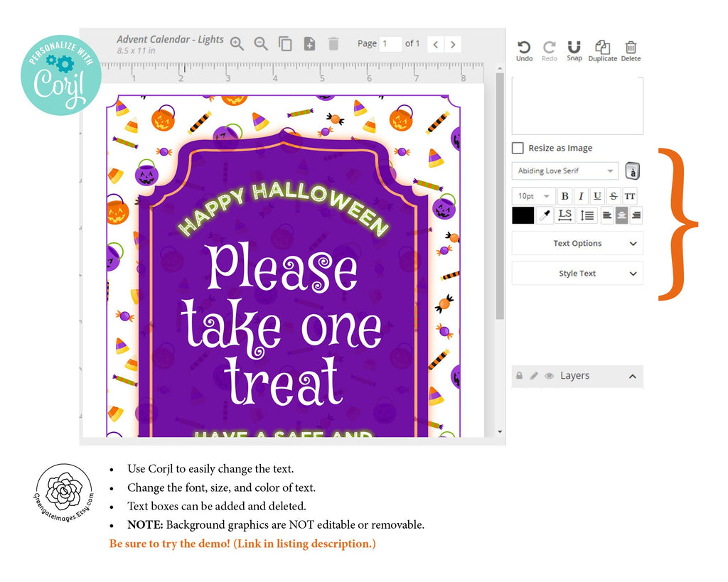Viewport: 728px width, 582px height.
Task: Enable the Resize as Image checkbox
Action: pos(518,148)
